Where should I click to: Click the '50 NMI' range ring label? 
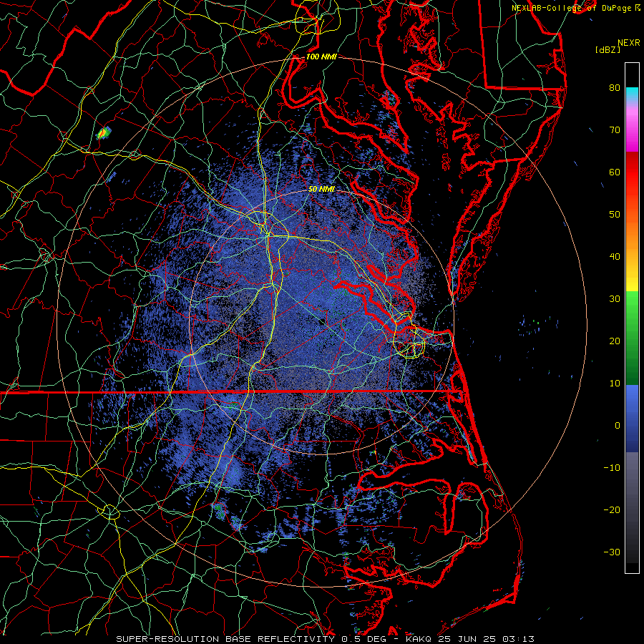coord(321,189)
